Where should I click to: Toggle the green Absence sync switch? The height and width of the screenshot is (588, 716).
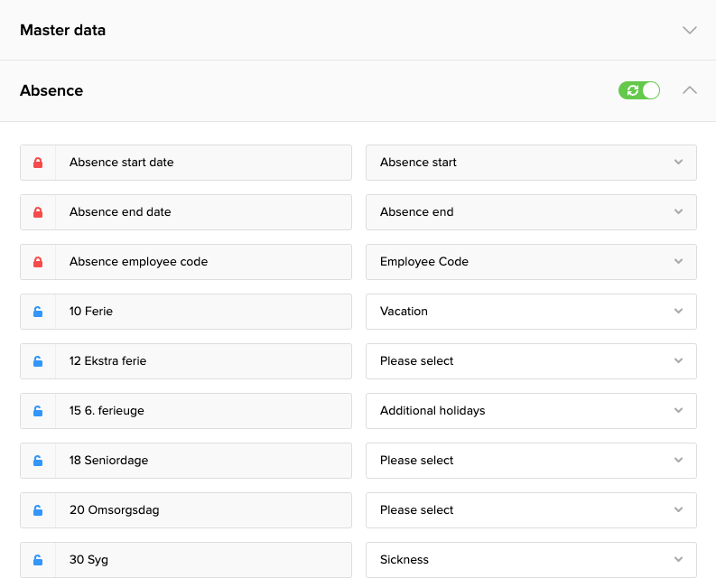pyautogui.click(x=639, y=90)
